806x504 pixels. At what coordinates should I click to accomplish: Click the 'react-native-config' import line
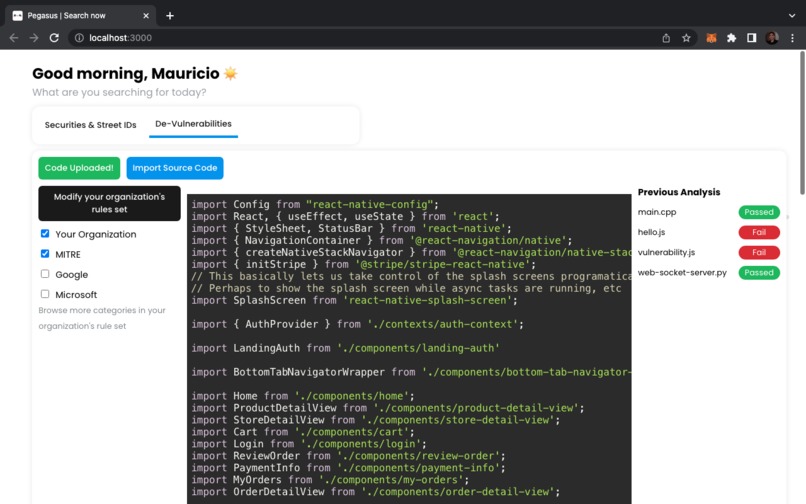315,204
